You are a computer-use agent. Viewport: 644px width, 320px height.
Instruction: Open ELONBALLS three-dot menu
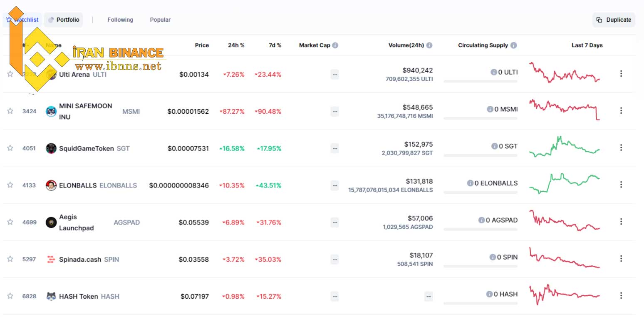[x=621, y=184]
